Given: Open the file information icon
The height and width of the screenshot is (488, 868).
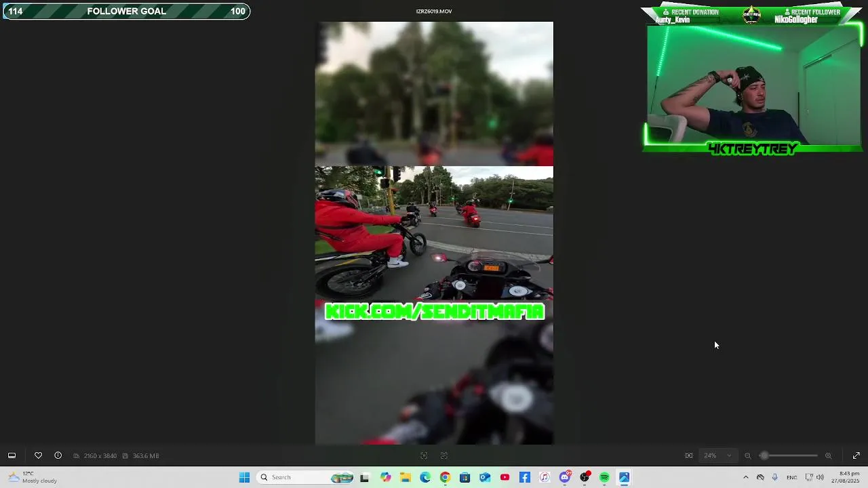Looking at the screenshot, I should coord(58,455).
